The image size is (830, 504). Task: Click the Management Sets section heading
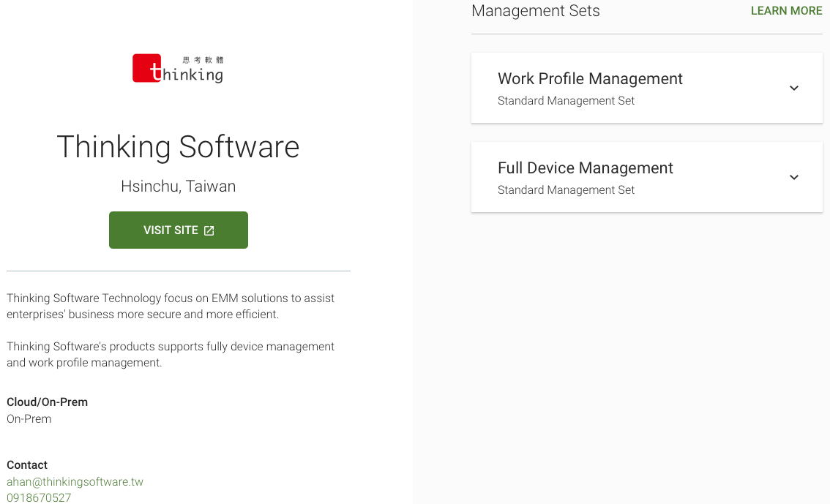tap(535, 11)
